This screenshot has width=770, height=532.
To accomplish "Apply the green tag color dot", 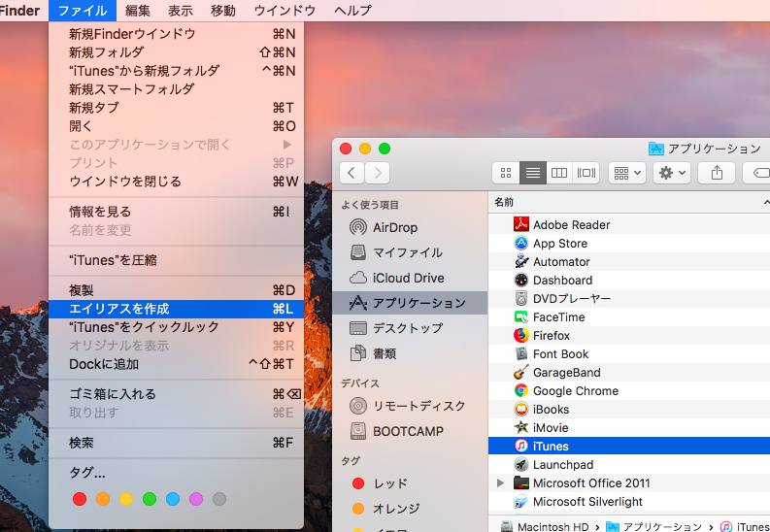I will (150, 499).
